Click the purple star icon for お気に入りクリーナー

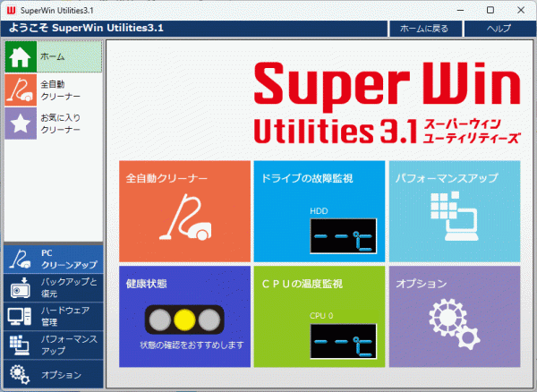(x=21, y=124)
